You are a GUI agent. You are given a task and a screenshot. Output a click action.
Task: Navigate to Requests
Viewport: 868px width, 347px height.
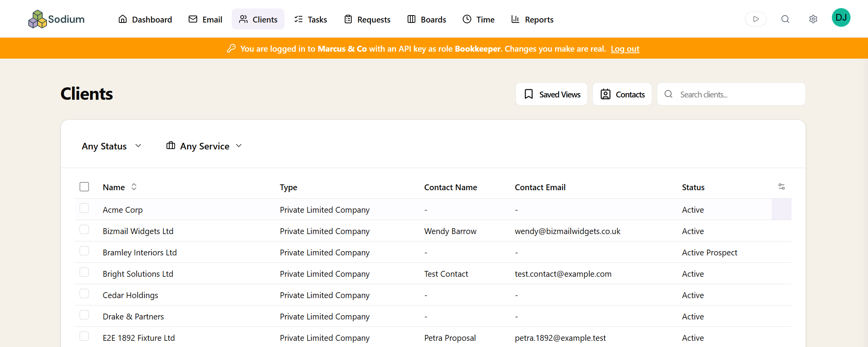click(367, 19)
